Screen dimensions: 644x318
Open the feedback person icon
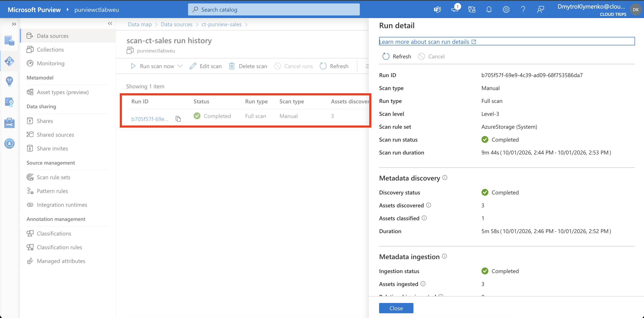click(x=540, y=10)
